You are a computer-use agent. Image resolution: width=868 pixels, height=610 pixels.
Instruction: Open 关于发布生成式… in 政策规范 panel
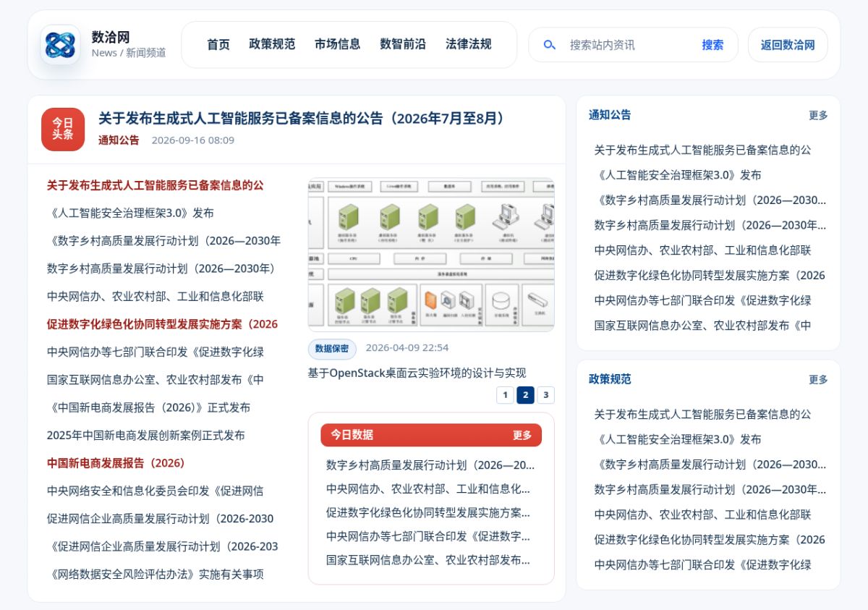coord(702,414)
